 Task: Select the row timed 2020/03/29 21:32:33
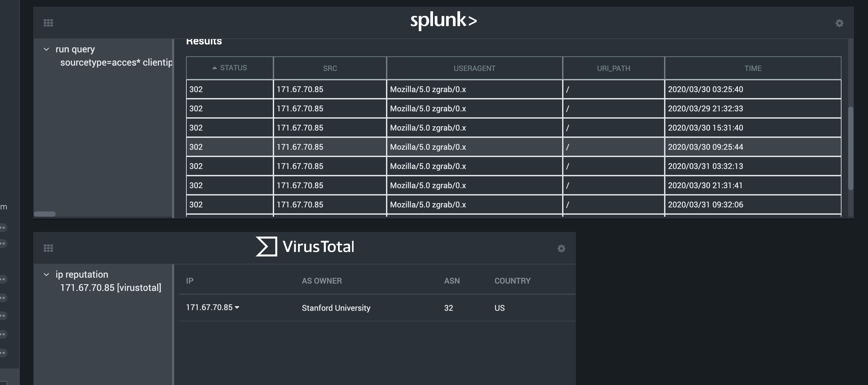(513, 108)
